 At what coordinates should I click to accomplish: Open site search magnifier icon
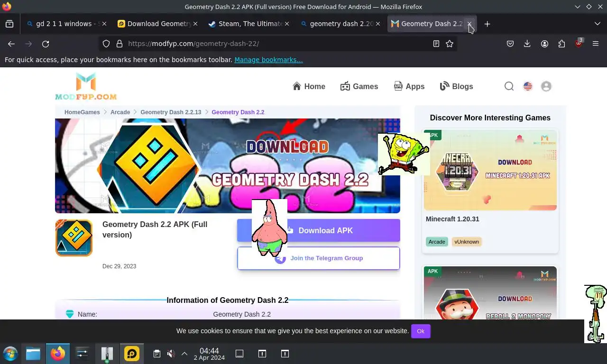pos(509,86)
